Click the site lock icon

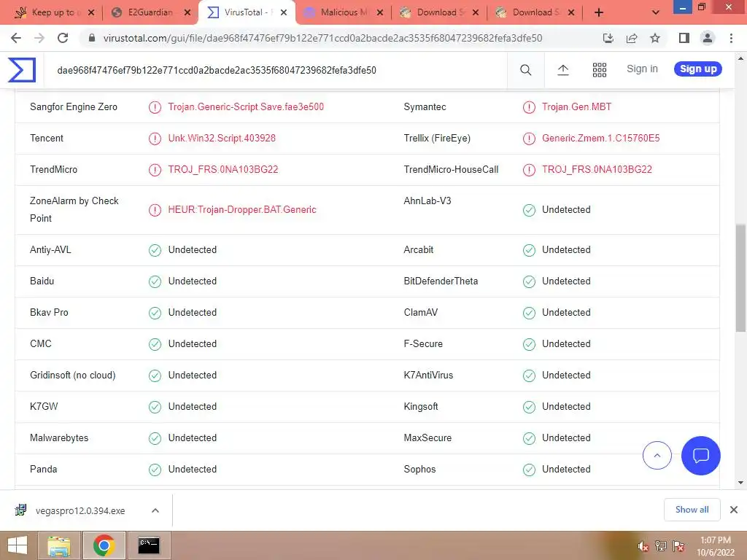pyautogui.click(x=92, y=38)
